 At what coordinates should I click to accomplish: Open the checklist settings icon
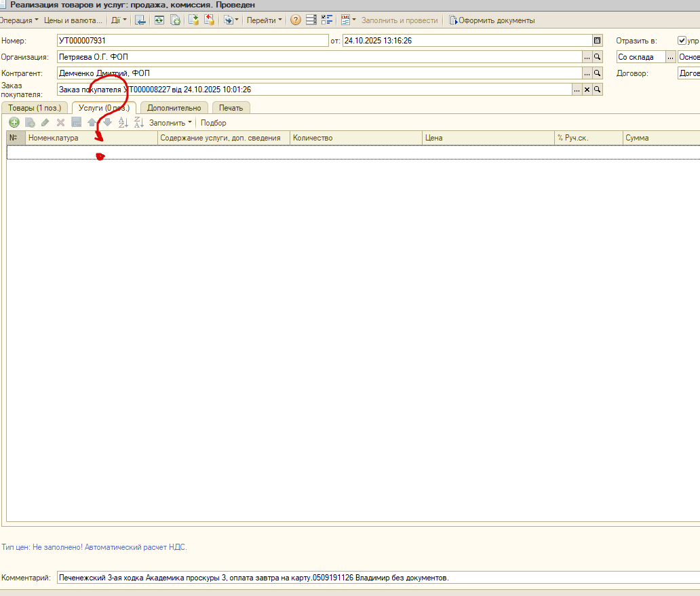(327, 20)
